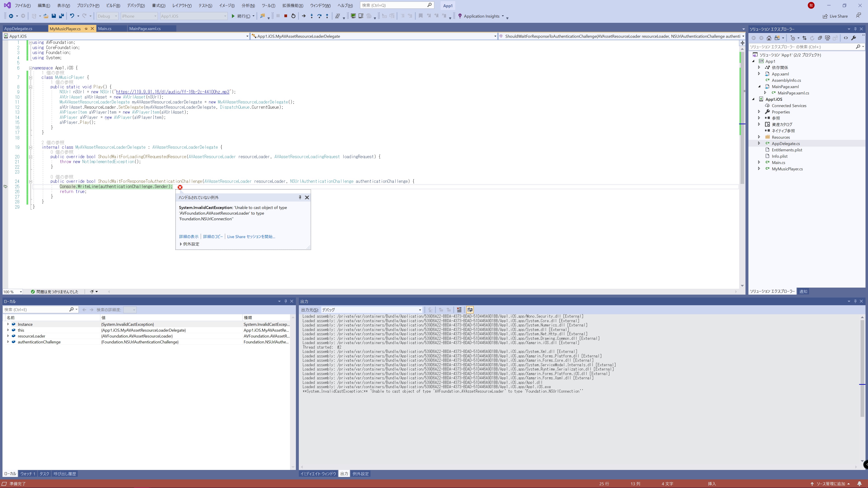Click the Restart debugging icon
The height and width of the screenshot is (488, 868).
pos(293,16)
